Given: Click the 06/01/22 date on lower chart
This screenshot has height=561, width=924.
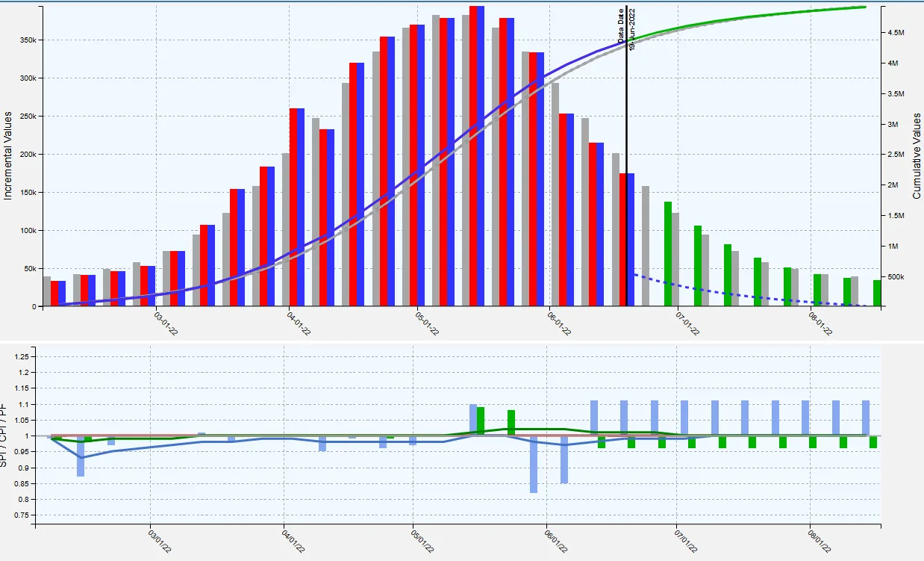Looking at the screenshot, I should [557, 543].
